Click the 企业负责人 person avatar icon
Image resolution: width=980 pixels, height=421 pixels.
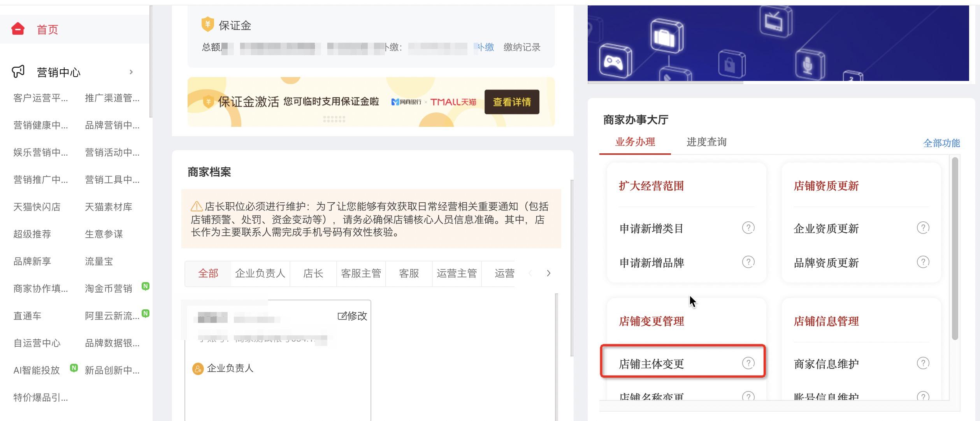tap(198, 368)
